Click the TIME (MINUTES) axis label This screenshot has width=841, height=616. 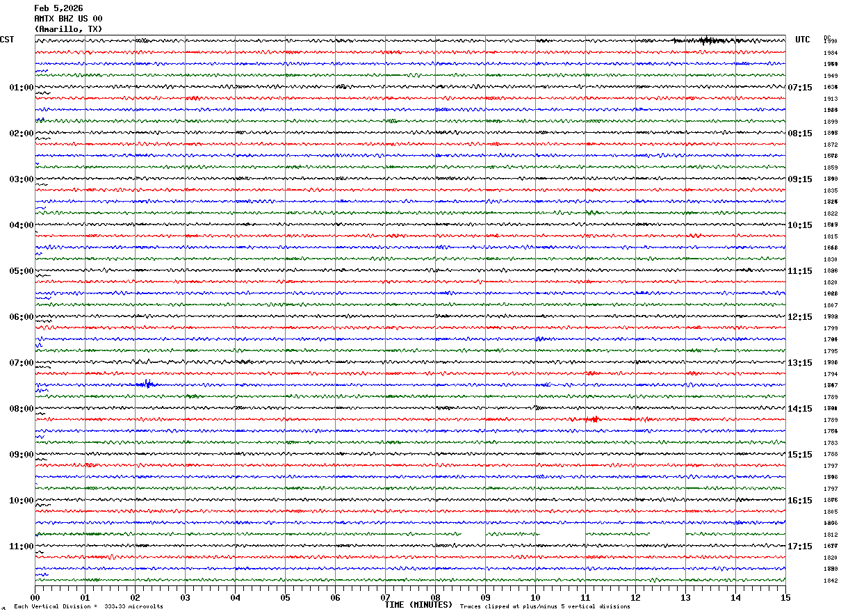418,605
